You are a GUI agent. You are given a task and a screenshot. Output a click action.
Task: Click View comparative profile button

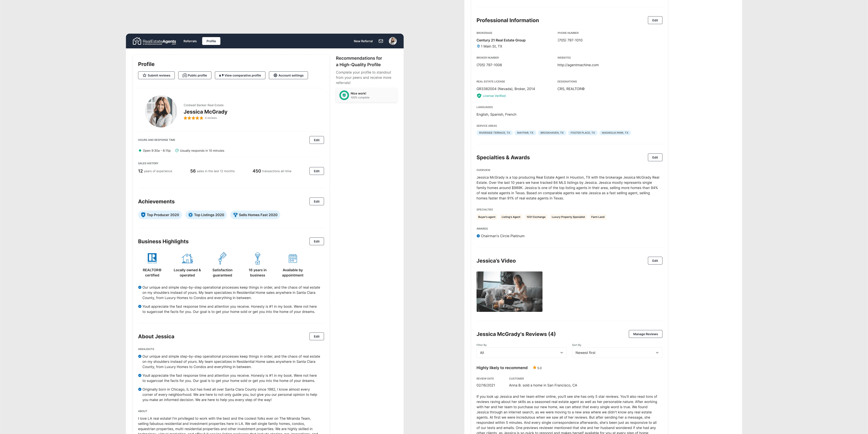240,76
